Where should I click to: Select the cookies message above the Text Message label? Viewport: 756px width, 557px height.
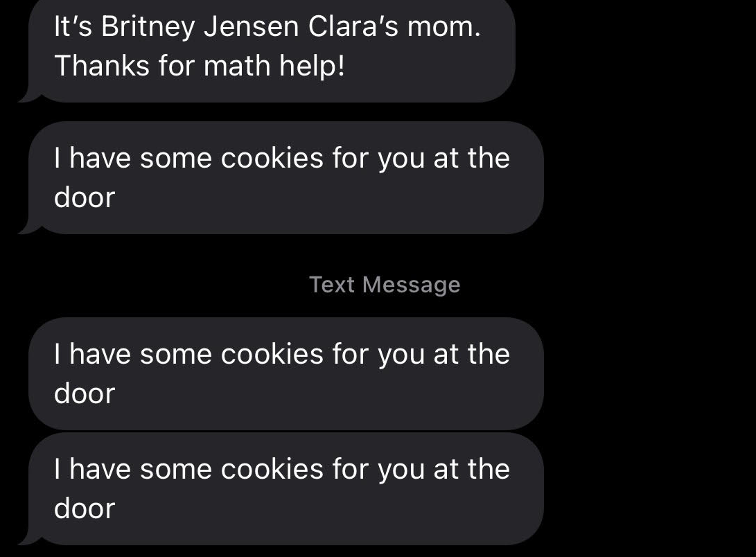pyautogui.click(x=284, y=177)
